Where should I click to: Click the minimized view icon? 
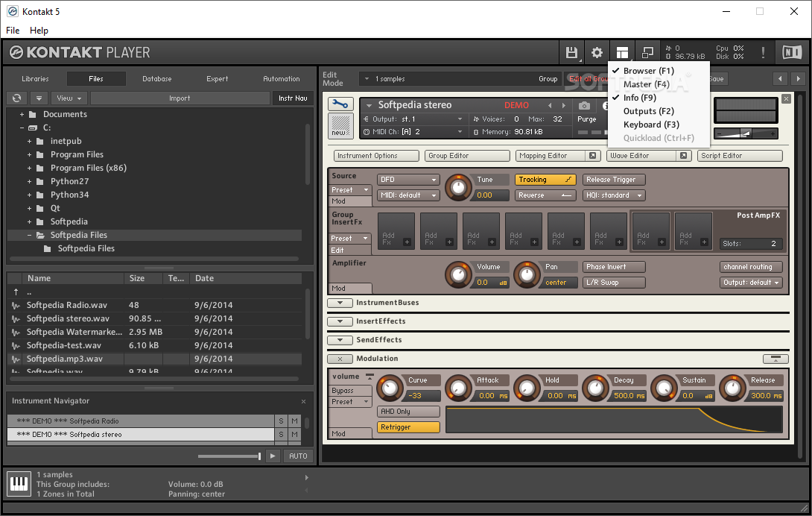[647, 52]
